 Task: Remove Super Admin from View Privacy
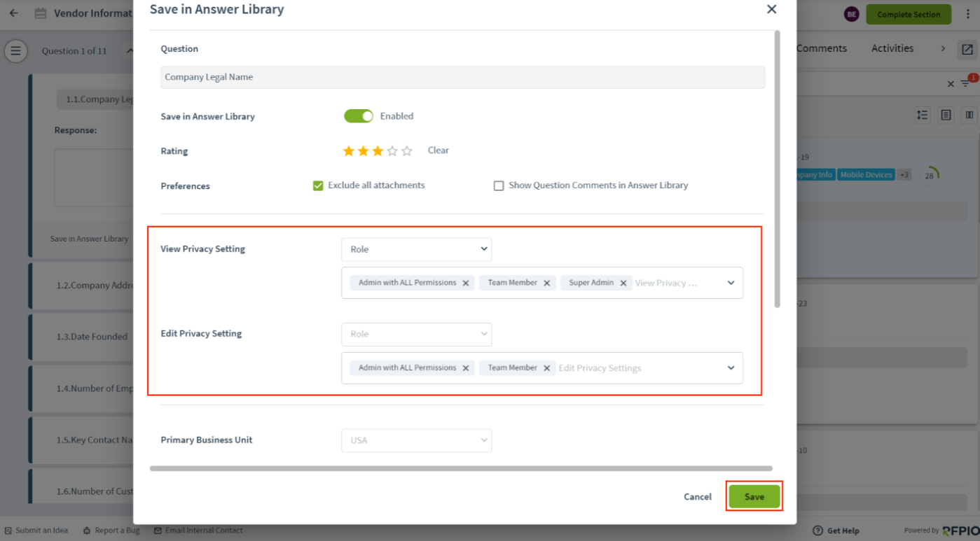[623, 283]
